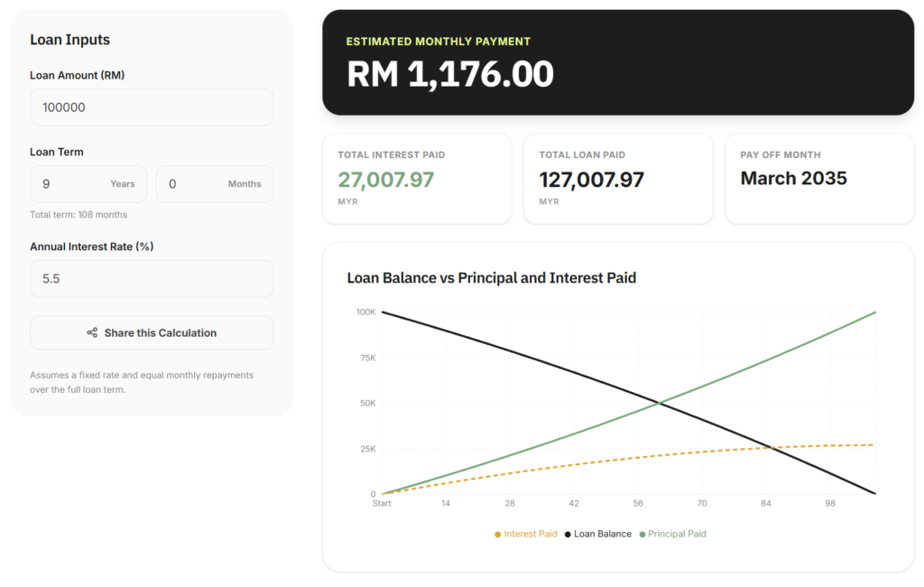Click the Total term 108 months text
The image size is (924, 587).
(x=79, y=214)
